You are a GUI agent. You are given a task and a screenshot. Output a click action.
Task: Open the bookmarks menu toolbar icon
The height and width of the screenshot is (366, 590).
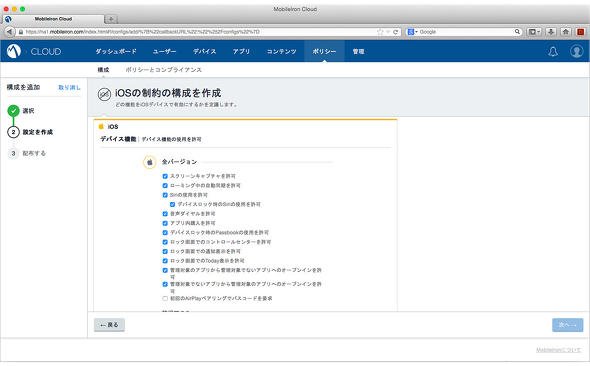(534, 32)
